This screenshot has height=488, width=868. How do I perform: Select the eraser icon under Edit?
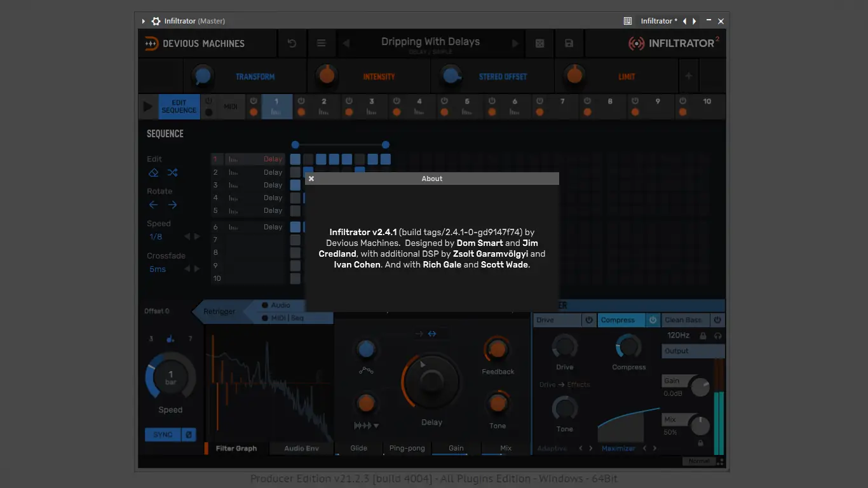(153, 172)
